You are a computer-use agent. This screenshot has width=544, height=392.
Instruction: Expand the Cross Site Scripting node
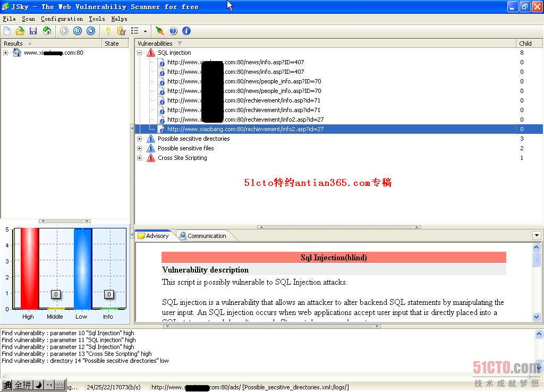click(140, 158)
